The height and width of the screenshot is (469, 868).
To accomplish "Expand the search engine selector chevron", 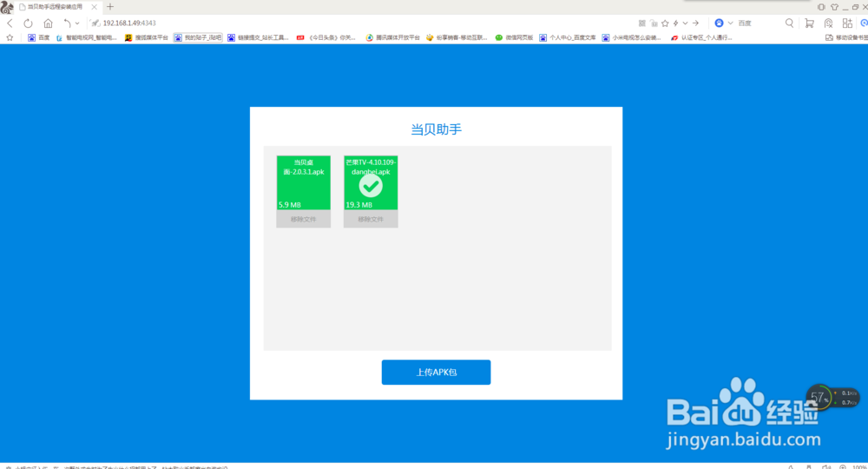I will click(730, 23).
